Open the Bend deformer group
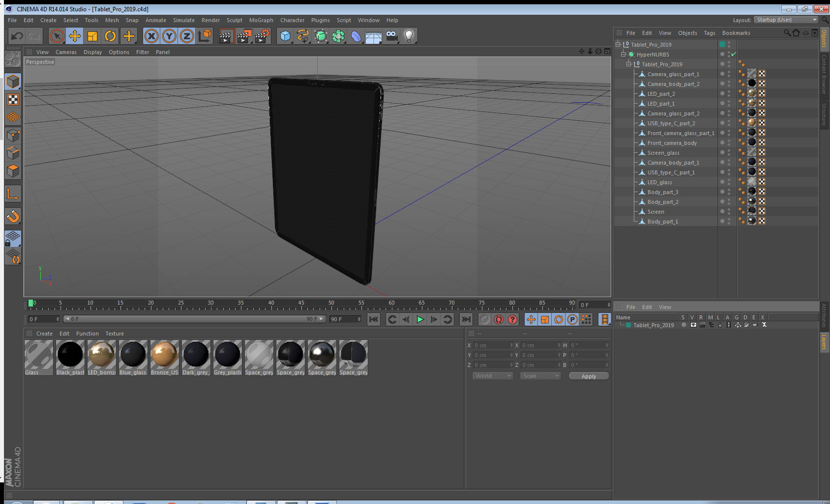Screen dimensions: 830x504 click(356, 36)
